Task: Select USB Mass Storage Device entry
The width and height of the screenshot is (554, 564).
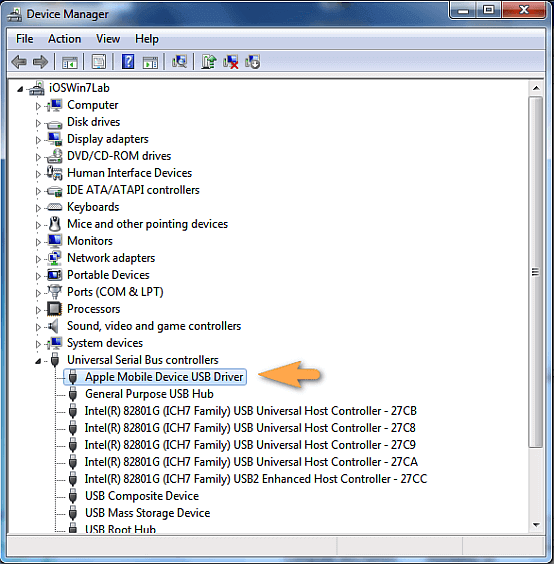Action: [x=147, y=513]
